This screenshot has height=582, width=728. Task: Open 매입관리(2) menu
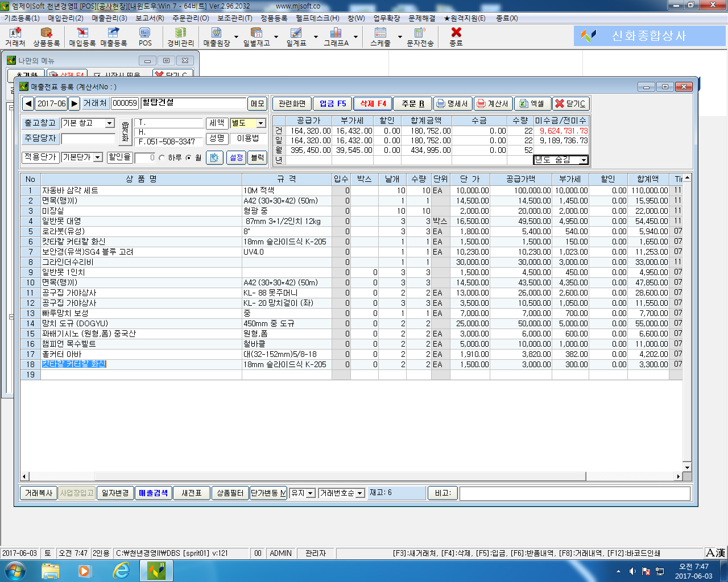point(66,18)
